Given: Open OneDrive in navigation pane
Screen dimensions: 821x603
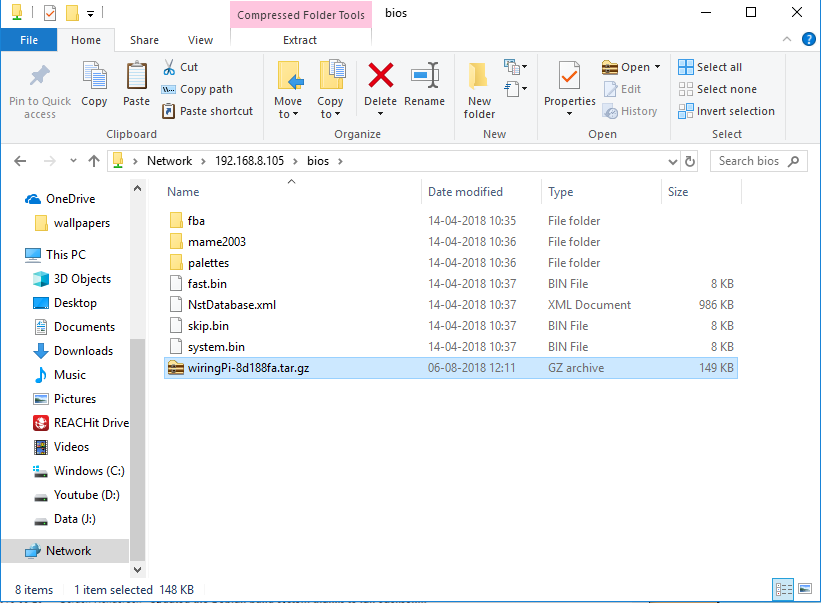Looking at the screenshot, I should (x=60, y=199).
